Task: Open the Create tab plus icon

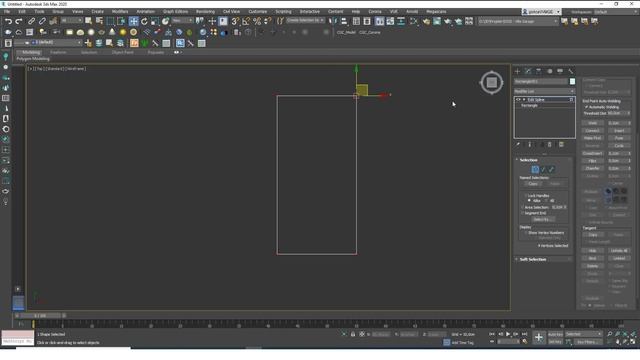Action: click(x=518, y=71)
